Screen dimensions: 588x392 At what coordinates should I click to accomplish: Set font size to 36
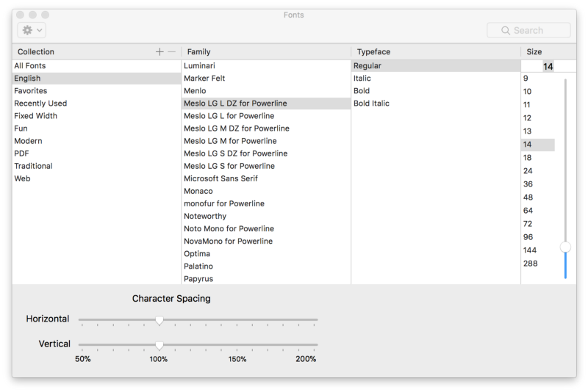(538, 184)
